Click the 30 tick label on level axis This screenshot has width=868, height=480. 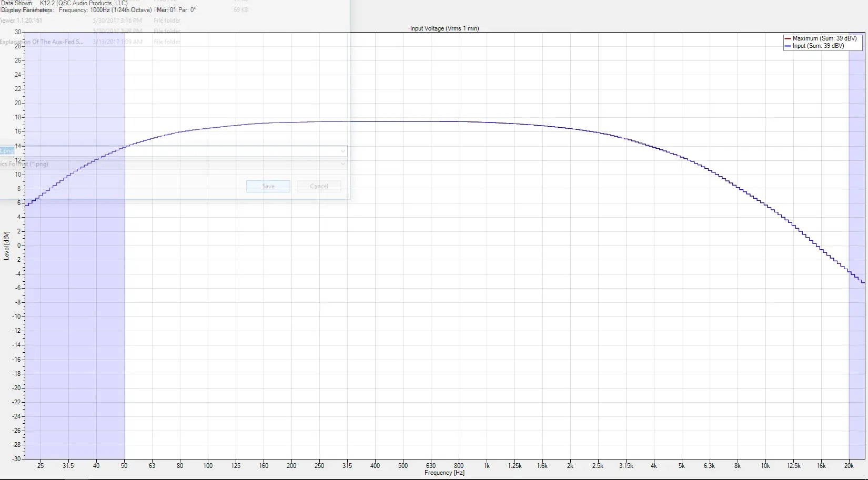17,32
